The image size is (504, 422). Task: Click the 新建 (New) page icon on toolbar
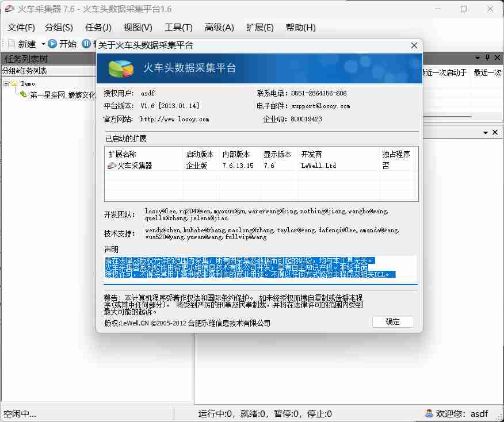(x=12, y=44)
